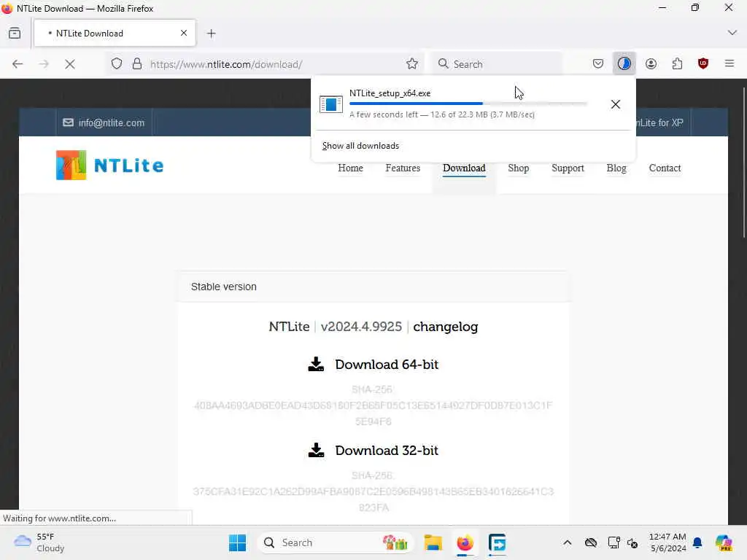Click the taskbar Search box
This screenshot has height=560, width=747.
(x=336, y=542)
